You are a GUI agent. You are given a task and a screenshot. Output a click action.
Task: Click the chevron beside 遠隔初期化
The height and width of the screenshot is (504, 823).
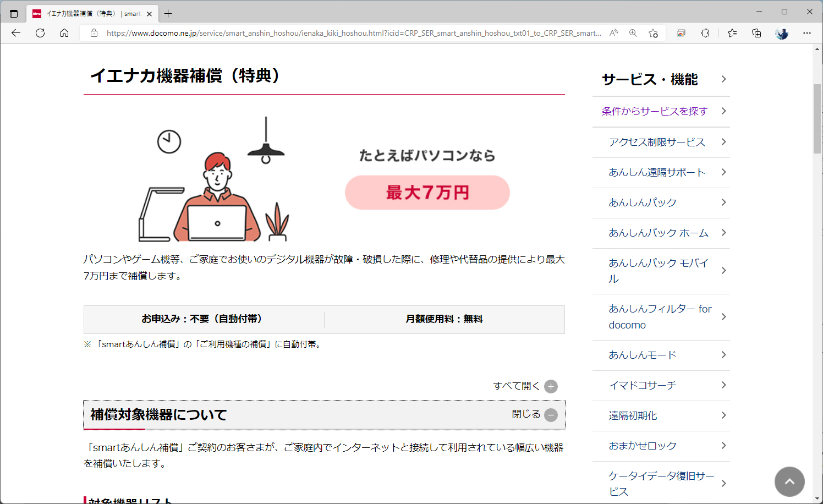(724, 415)
